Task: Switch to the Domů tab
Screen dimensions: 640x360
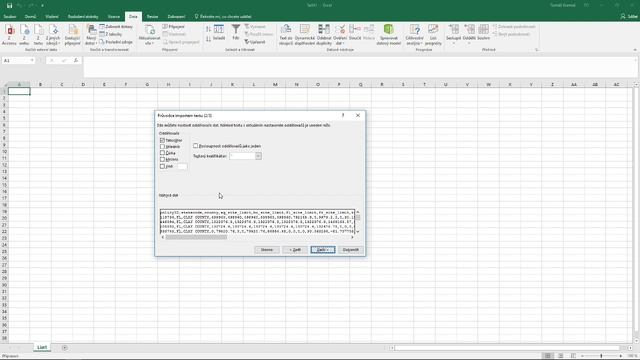Action: (x=30, y=17)
